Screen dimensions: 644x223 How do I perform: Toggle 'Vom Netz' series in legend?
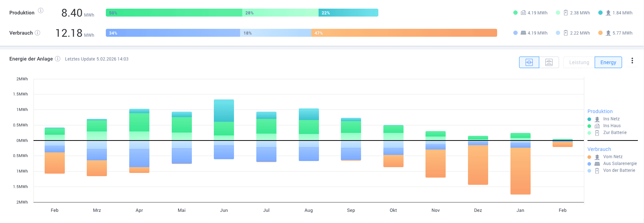[613, 157]
